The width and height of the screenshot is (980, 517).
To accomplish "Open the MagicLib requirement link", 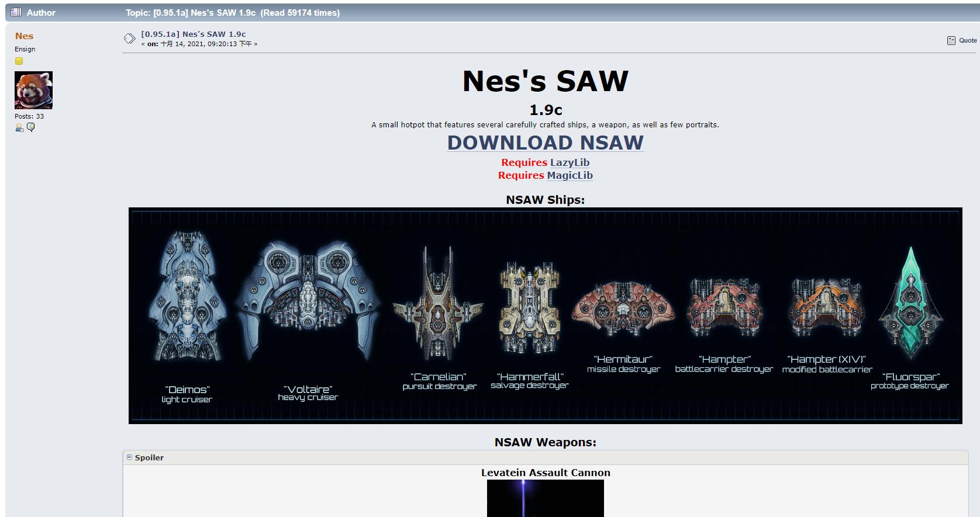I will (x=570, y=175).
